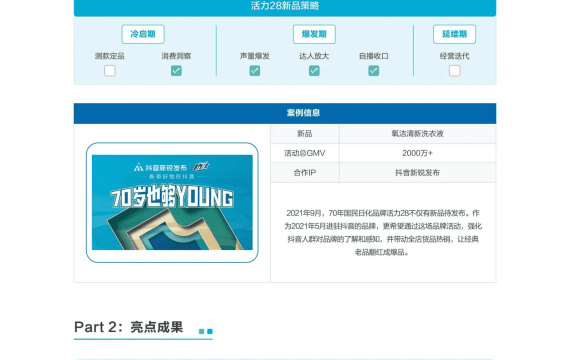This screenshot has width=570, height=360.
Task: Select the 抖音新锐发布 cooperation IP cell
Action: point(417,173)
